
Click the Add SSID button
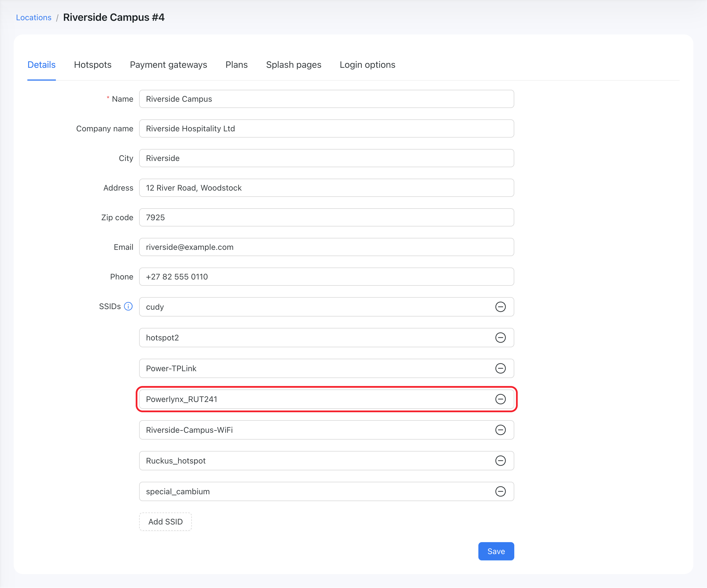[x=165, y=521]
